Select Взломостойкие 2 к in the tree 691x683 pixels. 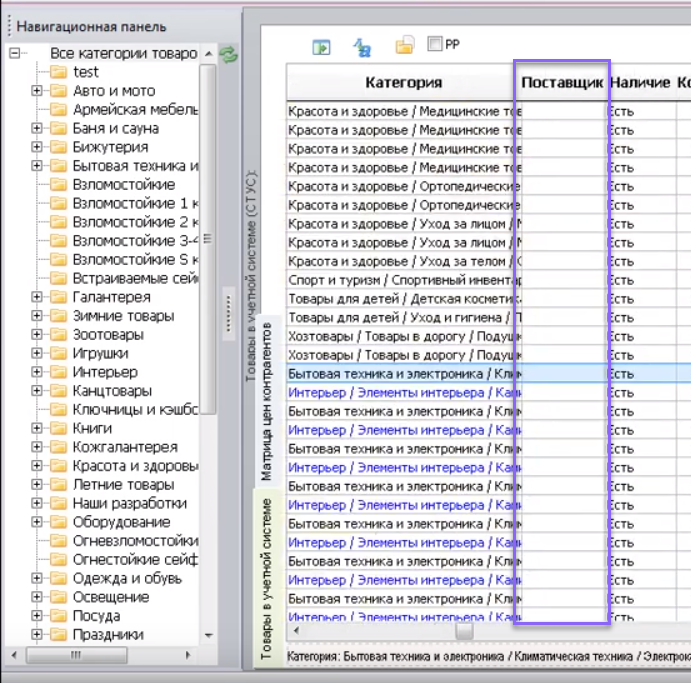[135, 222]
